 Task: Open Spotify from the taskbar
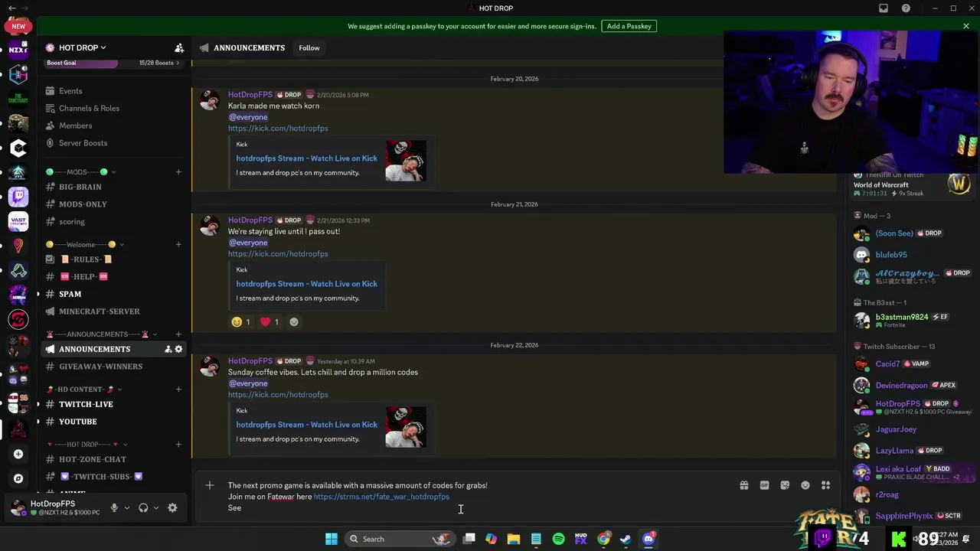(x=559, y=539)
